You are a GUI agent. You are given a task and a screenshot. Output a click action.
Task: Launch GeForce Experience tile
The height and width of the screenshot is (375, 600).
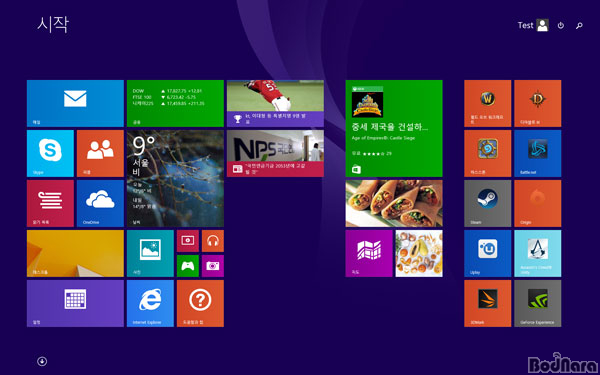point(538,303)
